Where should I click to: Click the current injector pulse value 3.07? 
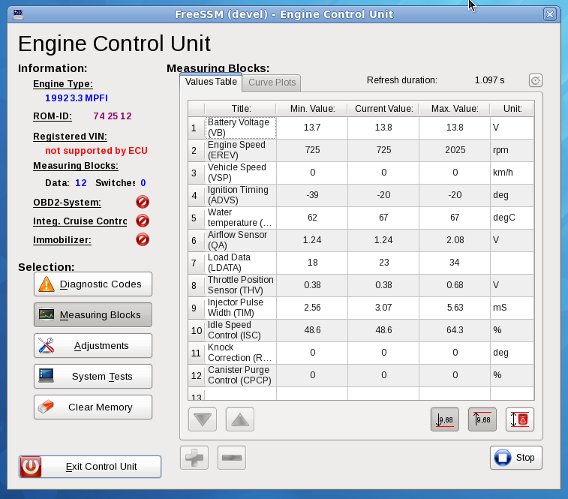click(x=384, y=307)
